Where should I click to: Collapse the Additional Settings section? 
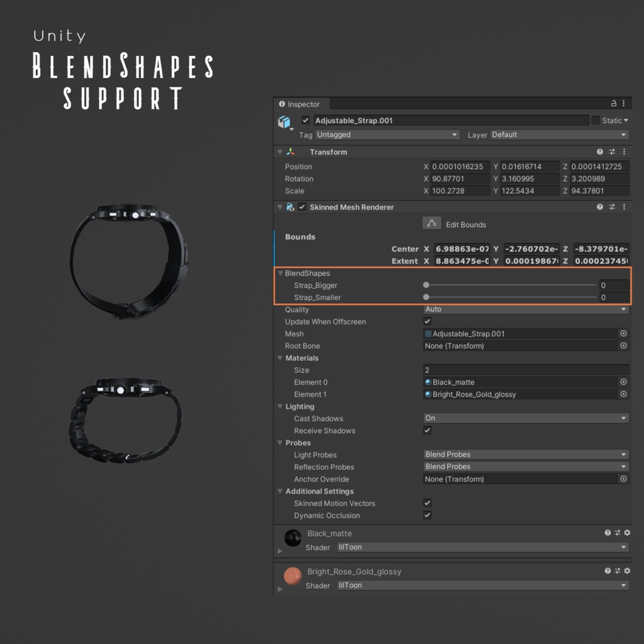coord(280,491)
